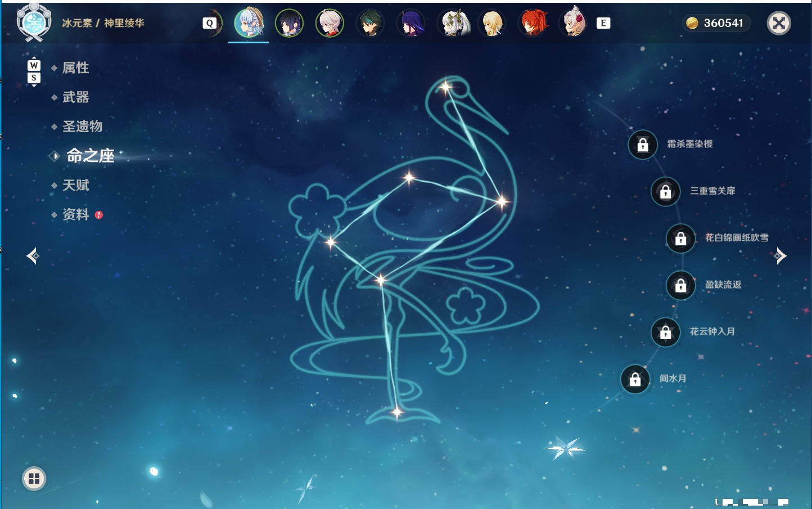812x509 pixels.
Task: Switch to the blonde Traveler character portrait
Action: click(492, 23)
